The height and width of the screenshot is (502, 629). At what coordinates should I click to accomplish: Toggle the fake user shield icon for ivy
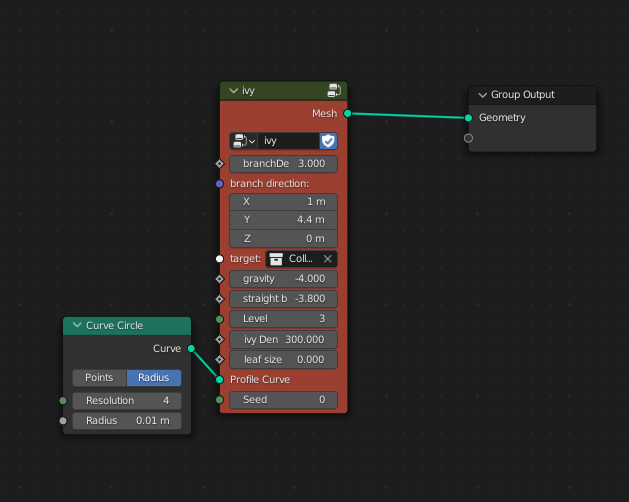pyautogui.click(x=328, y=141)
